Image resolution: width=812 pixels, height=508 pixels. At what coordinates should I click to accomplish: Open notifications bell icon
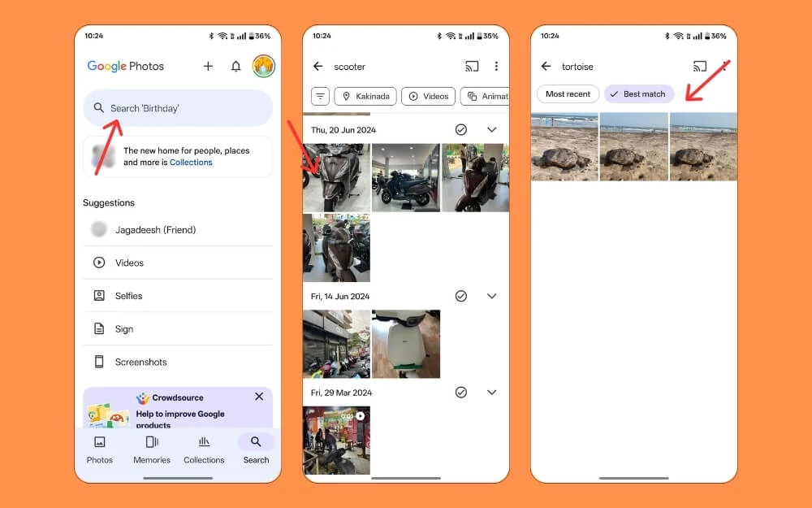click(235, 67)
